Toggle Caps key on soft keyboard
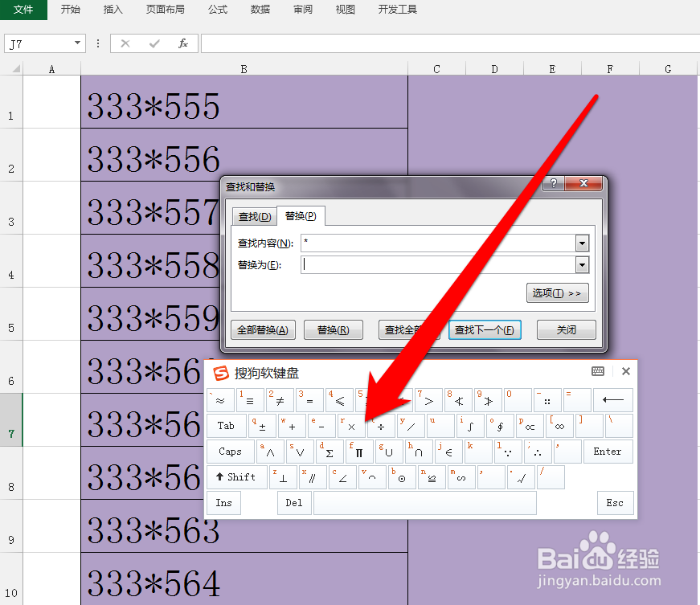 pyautogui.click(x=231, y=451)
